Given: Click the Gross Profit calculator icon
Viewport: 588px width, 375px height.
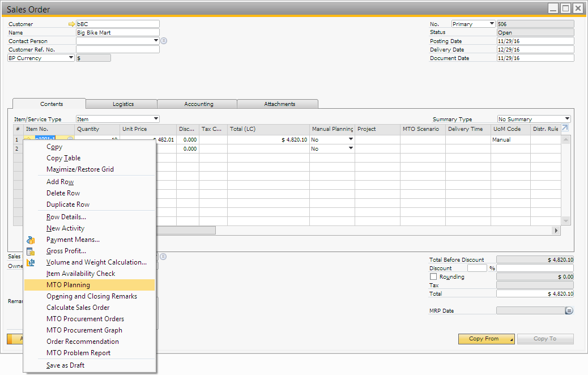Looking at the screenshot, I should tap(31, 251).
